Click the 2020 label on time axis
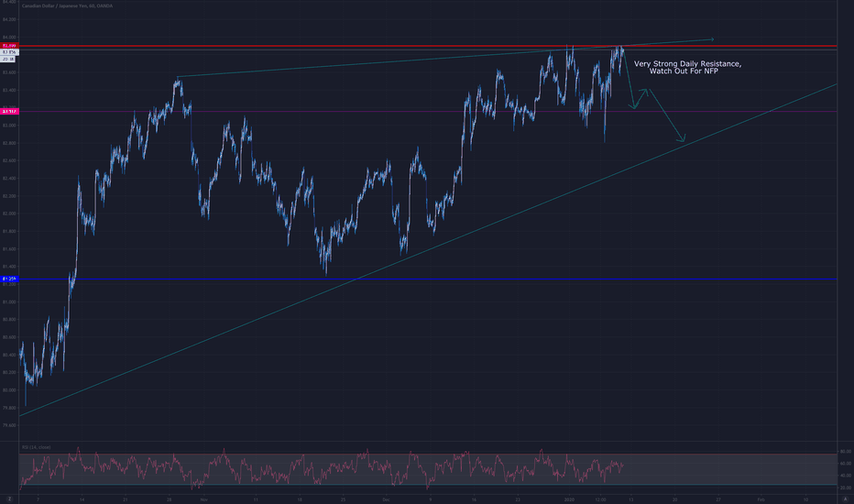The width and height of the screenshot is (854, 504). click(x=568, y=499)
